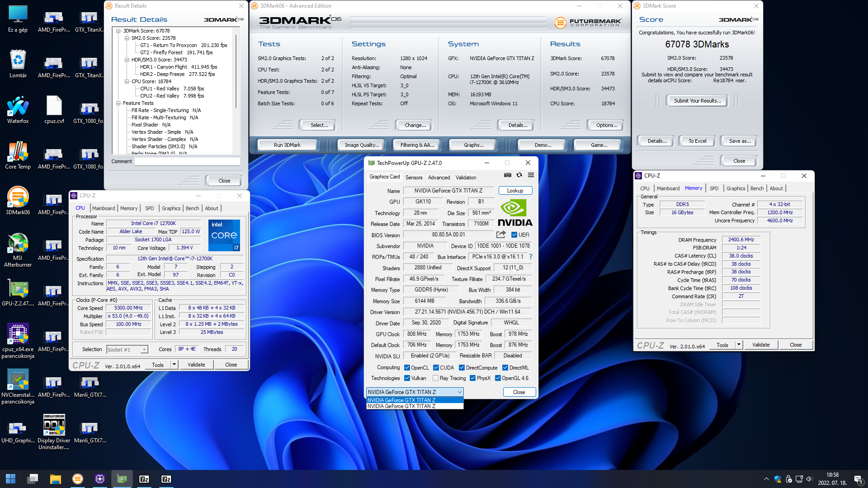Collapse the GPU selector dropdown in GPU-Z
This screenshot has height=488, width=868.
[x=459, y=392]
